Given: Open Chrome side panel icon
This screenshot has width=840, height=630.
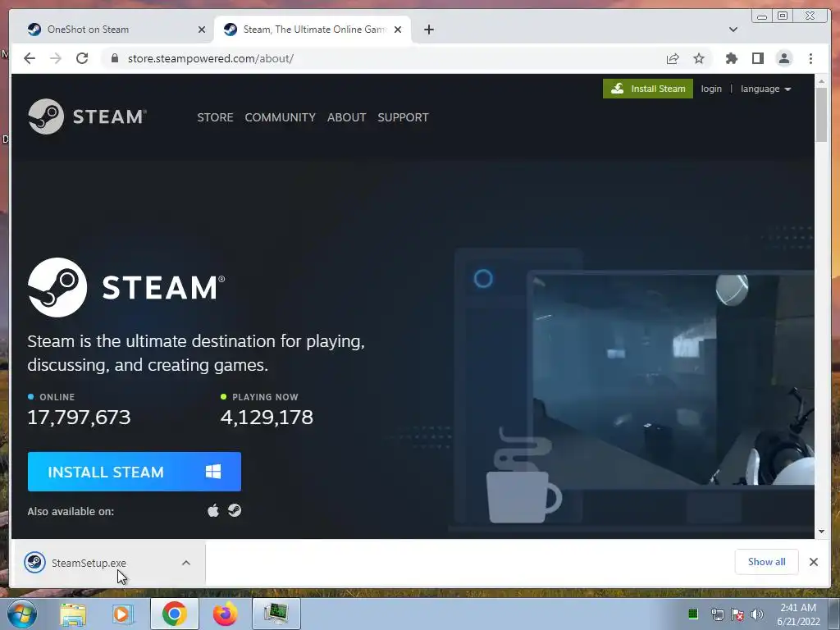Looking at the screenshot, I should pos(757,58).
